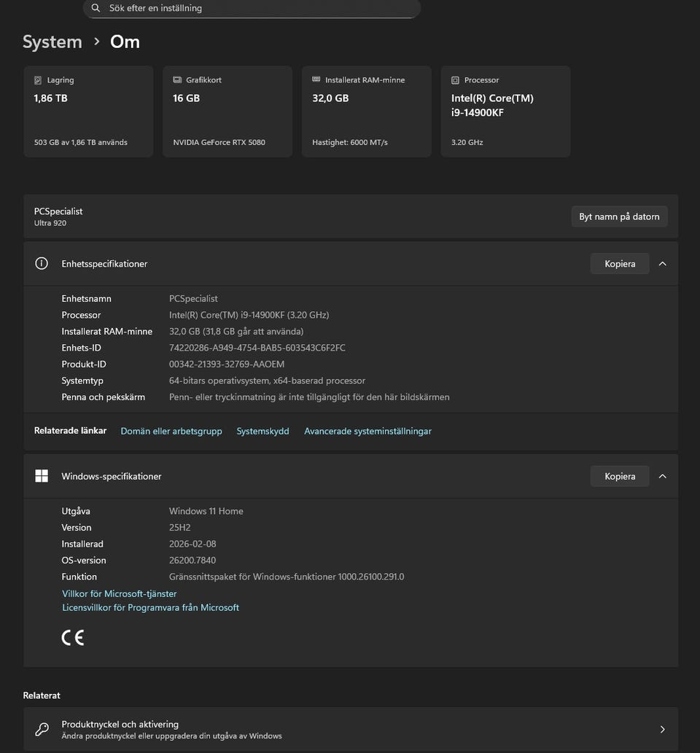Open the Processor info card
This screenshot has width=700, height=753.
click(x=505, y=112)
